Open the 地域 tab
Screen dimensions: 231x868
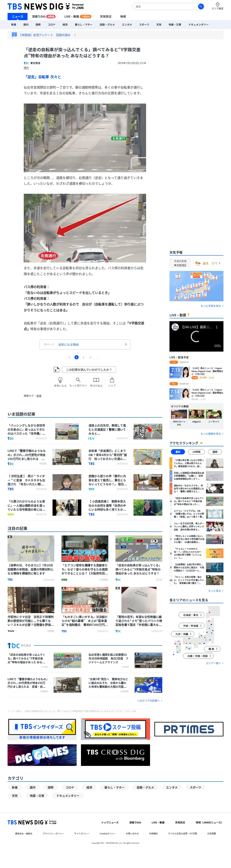point(123,17)
